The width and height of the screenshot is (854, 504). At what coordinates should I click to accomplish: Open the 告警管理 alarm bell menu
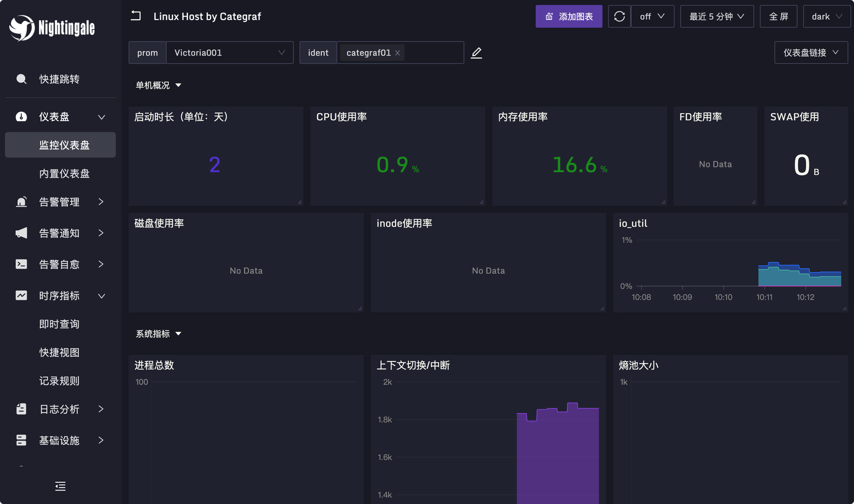click(x=60, y=202)
